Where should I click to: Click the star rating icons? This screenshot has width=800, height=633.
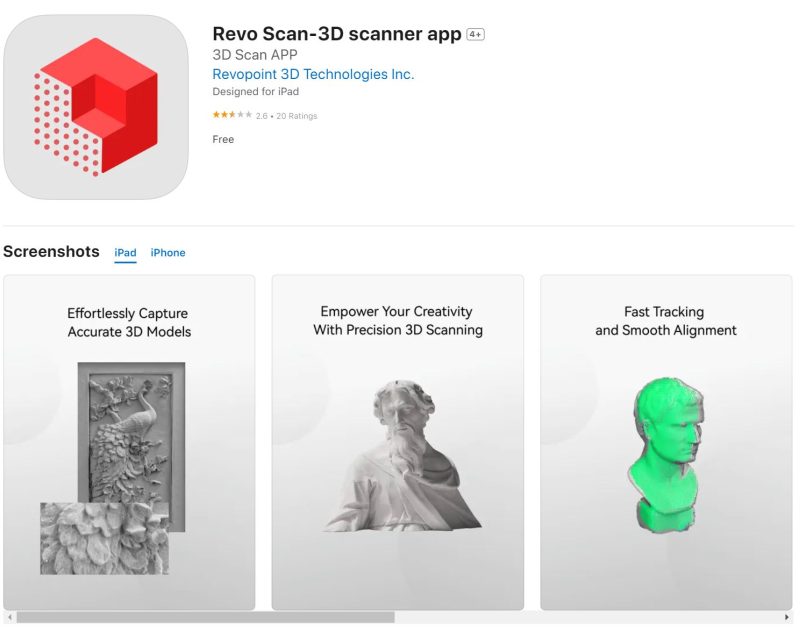[232, 115]
